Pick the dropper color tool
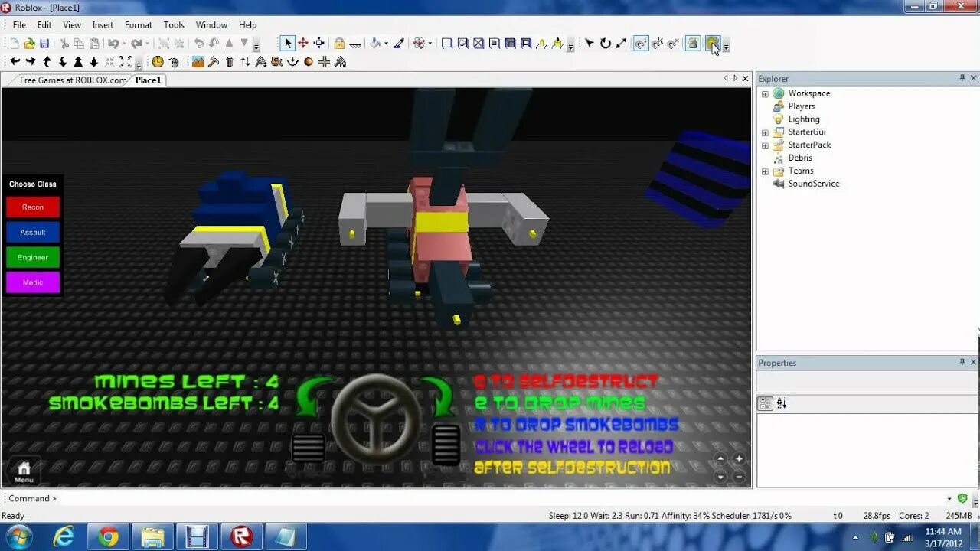Viewport: 980px width, 551px height. pyautogui.click(x=399, y=44)
